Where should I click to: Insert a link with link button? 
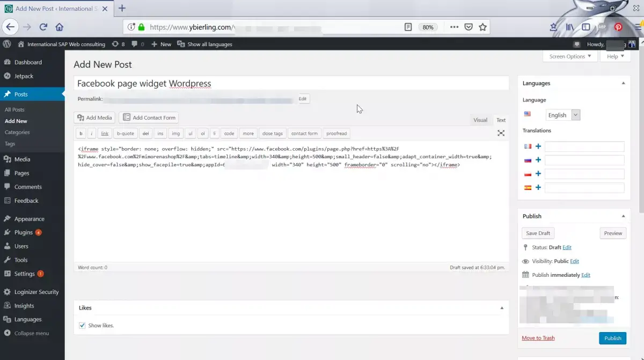[x=105, y=134]
